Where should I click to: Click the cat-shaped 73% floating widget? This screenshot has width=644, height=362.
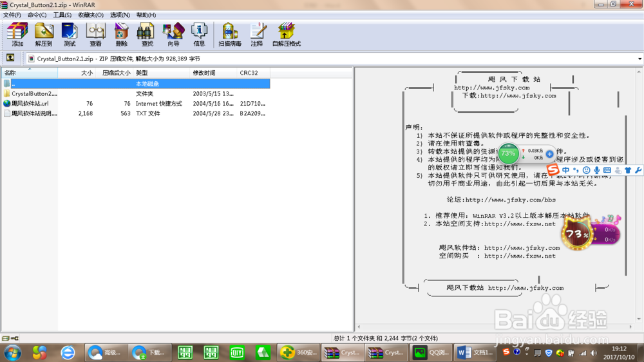point(576,234)
